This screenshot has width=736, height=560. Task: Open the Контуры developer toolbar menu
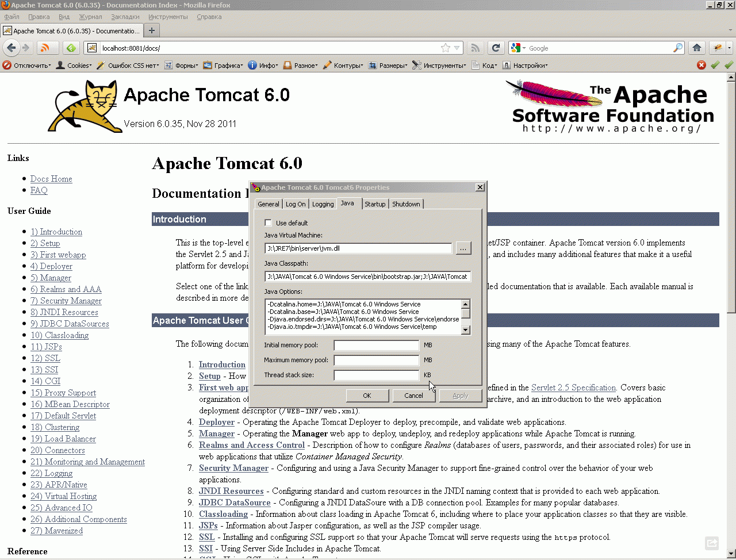point(343,66)
